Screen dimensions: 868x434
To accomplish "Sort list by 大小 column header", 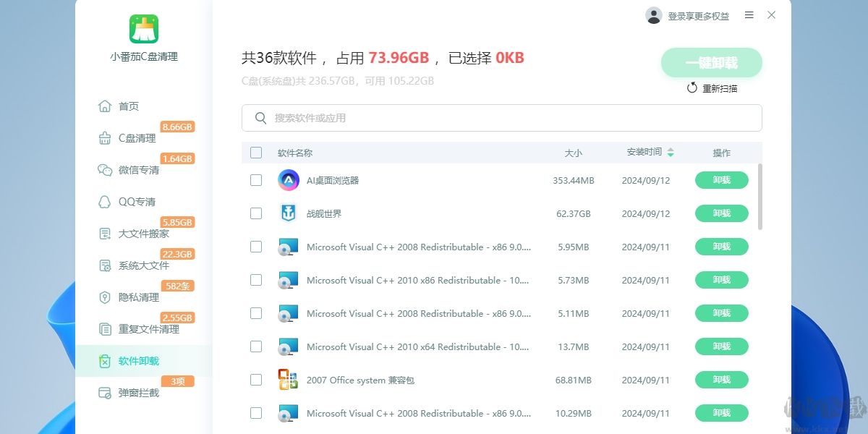I will click(574, 153).
